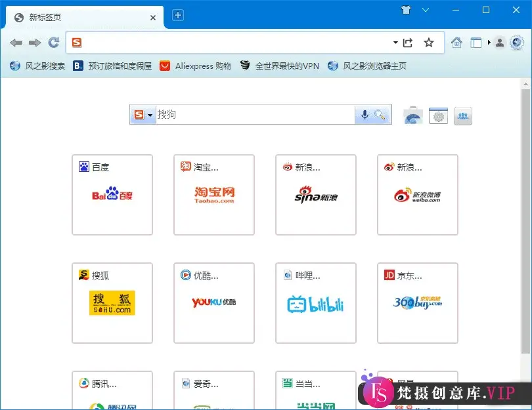The width and height of the screenshot is (532, 410).
Task: Go forward using the forward arrow
Action: coord(35,43)
